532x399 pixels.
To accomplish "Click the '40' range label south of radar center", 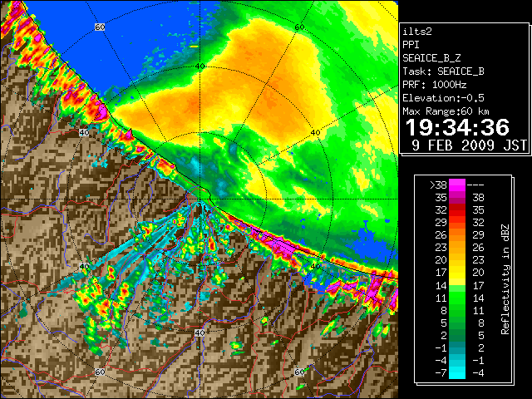I will (x=199, y=332).
